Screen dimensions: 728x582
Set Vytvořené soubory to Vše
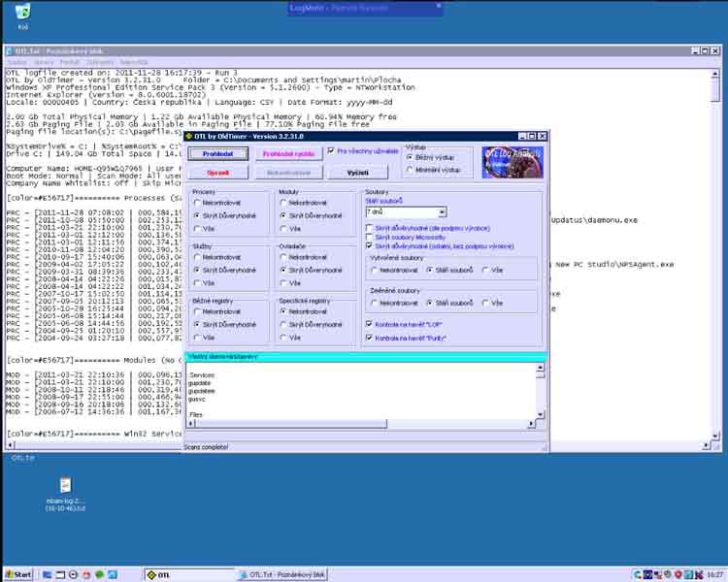point(485,270)
